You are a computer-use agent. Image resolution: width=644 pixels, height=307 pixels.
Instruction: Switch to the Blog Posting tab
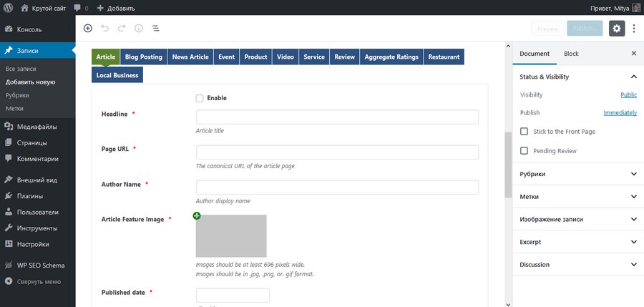[144, 57]
